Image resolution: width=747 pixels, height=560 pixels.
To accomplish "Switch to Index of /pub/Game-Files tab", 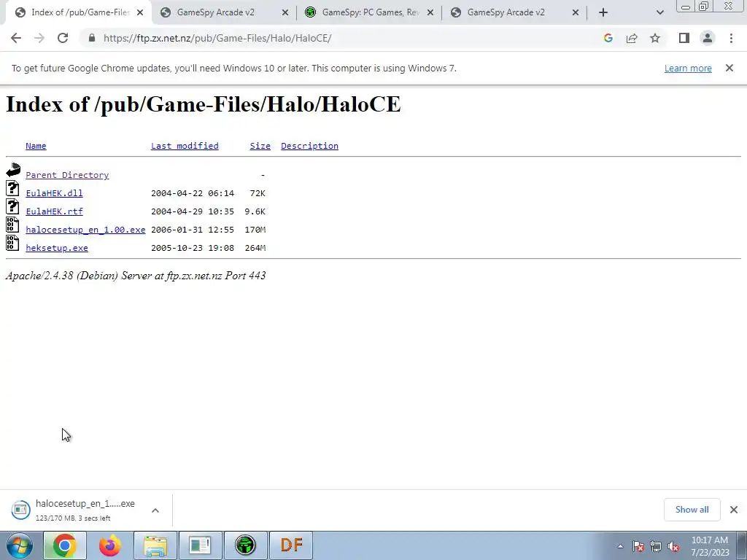I will pyautogui.click(x=80, y=12).
